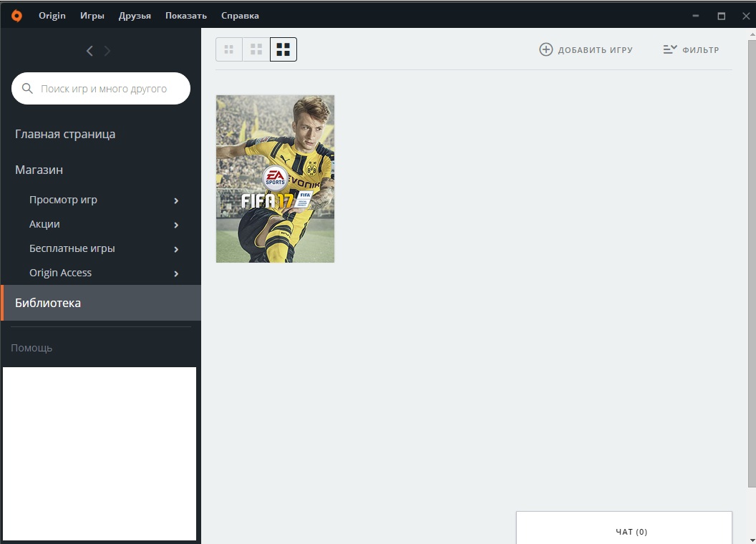Open the ЧАТ (0) panel
756x544 pixels.
[624, 528]
